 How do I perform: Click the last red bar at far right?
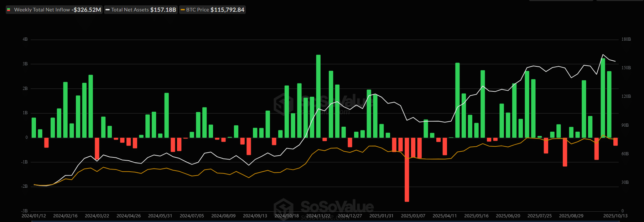(x=616, y=142)
